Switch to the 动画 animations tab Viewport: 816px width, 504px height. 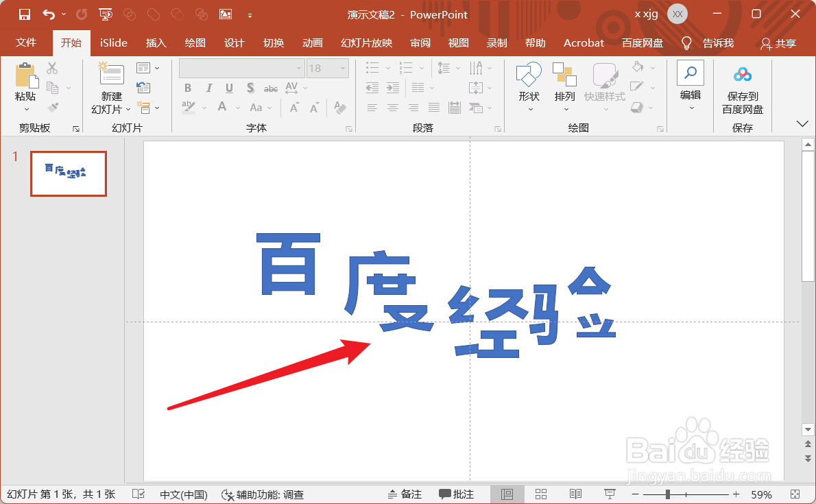pyautogui.click(x=312, y=43)
